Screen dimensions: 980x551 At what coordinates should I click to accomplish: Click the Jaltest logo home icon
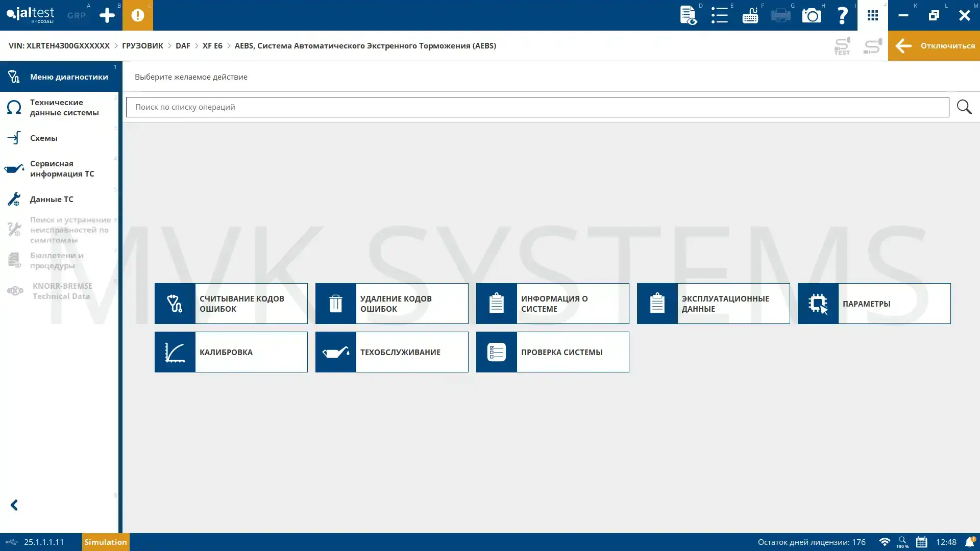pos(30,15)
